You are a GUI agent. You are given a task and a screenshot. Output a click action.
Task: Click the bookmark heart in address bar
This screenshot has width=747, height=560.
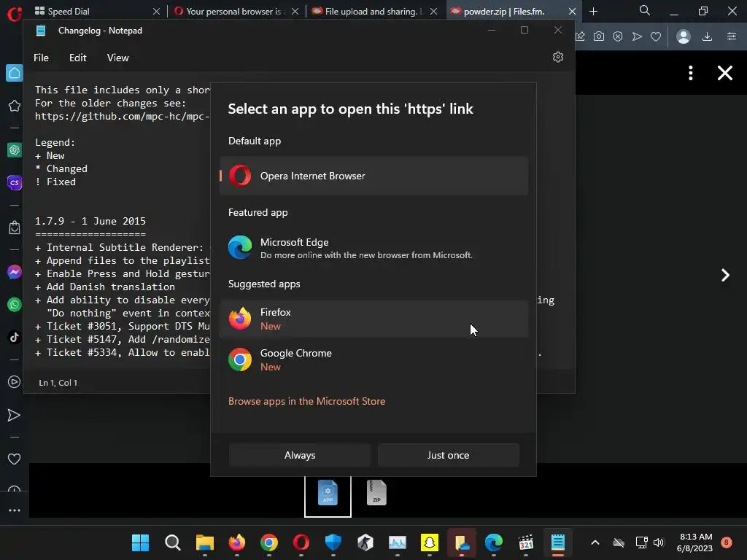[656, 36]
